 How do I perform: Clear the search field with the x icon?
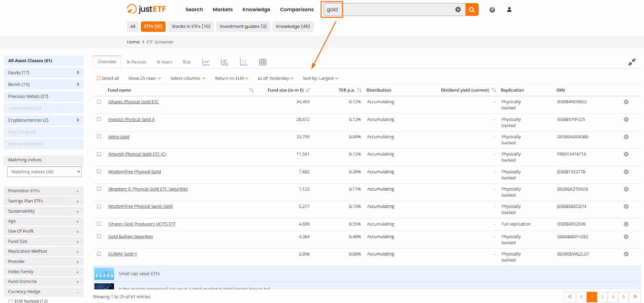(x=458, y=10)
